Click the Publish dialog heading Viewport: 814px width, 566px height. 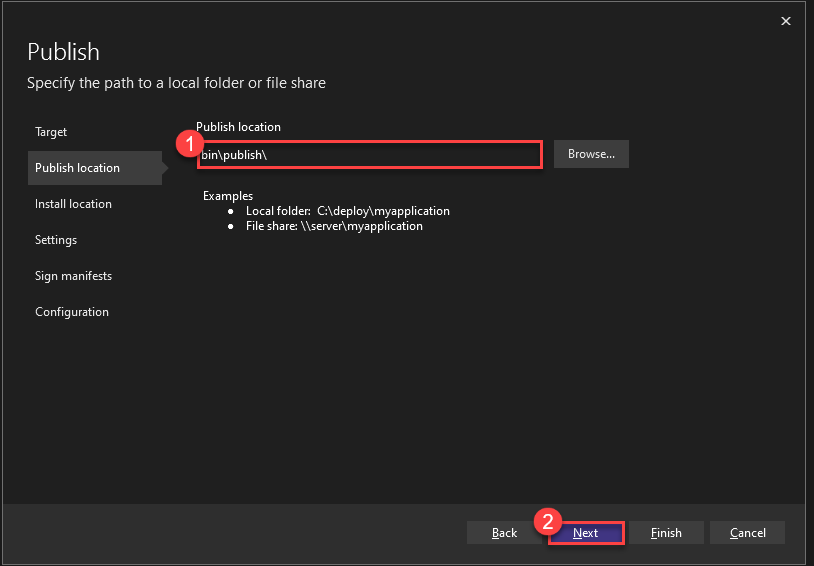tap(63, 52)
